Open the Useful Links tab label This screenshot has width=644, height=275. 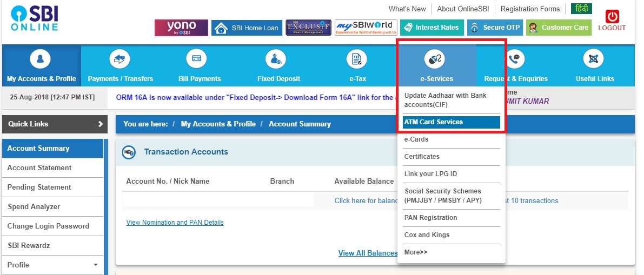click(595, 79)
